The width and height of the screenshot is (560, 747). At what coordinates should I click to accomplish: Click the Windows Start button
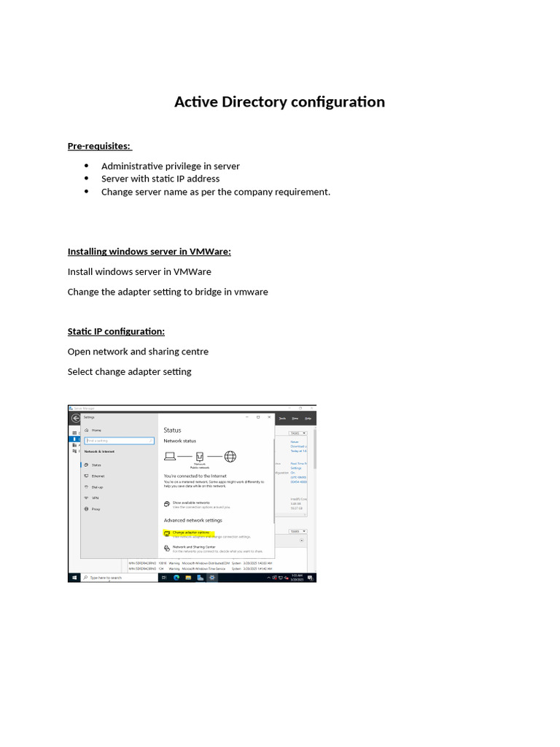point(74,578)
